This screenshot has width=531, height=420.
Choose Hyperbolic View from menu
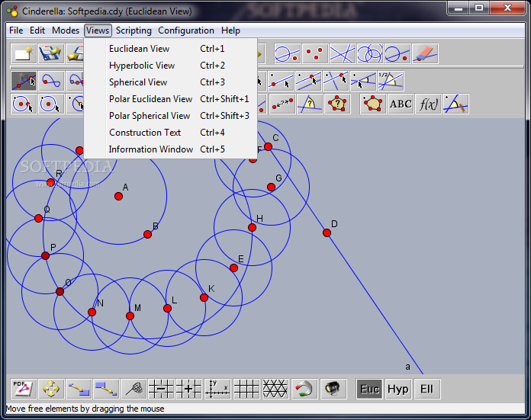click(x=170, y=66)
